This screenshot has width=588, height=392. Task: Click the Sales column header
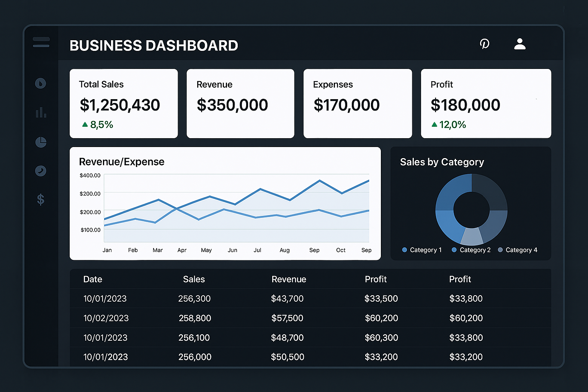[x=194, y=279]
